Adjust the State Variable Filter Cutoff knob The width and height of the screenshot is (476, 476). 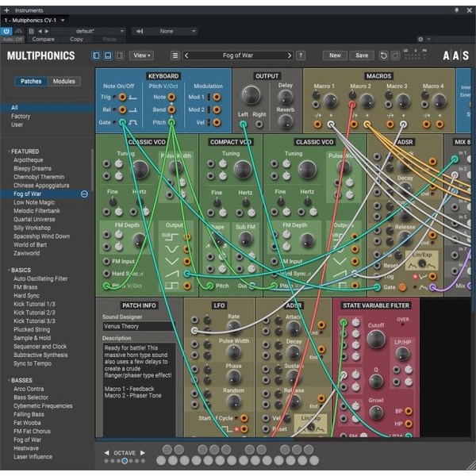click(x=376, y=339)
